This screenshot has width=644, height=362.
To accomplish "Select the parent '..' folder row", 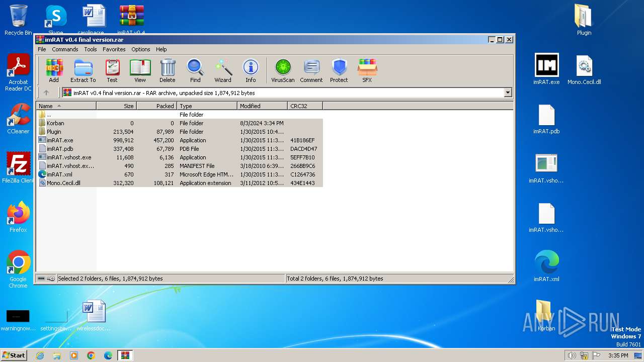I will [180, 115].
